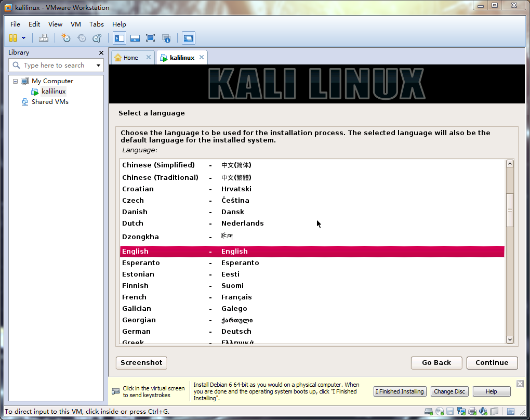Select Finnish language row
530x420 pixels.
pyautogui.click(x=312, y=286)
